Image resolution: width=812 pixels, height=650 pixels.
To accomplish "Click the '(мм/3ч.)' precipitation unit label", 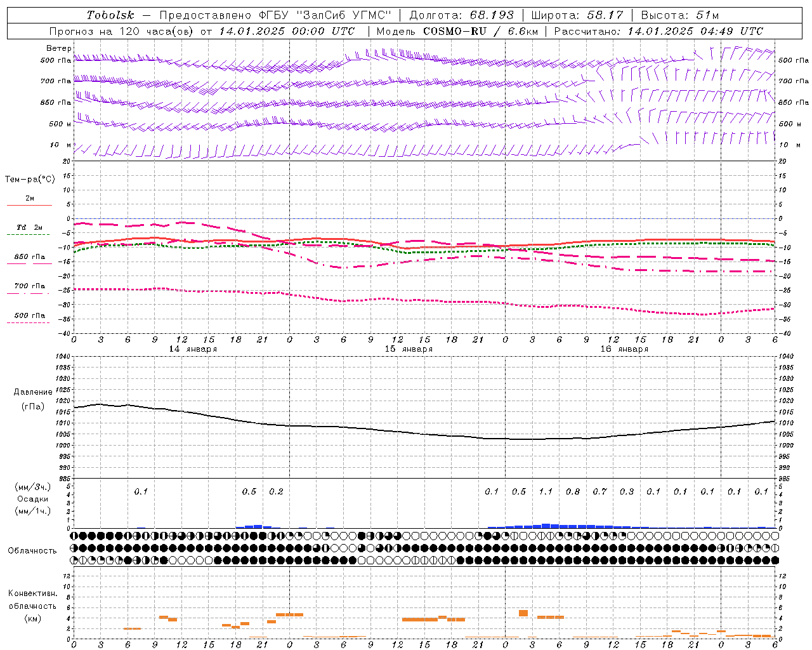I will (33, 487).
